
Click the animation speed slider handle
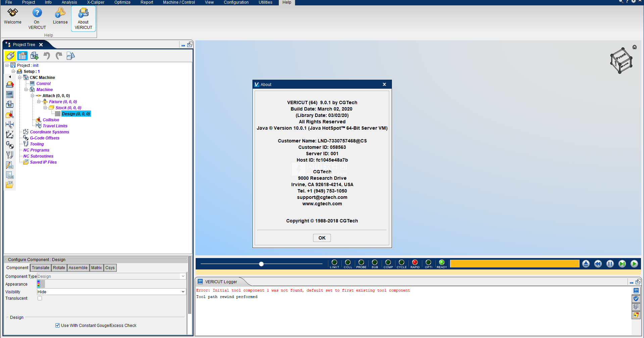pos(261,264)
